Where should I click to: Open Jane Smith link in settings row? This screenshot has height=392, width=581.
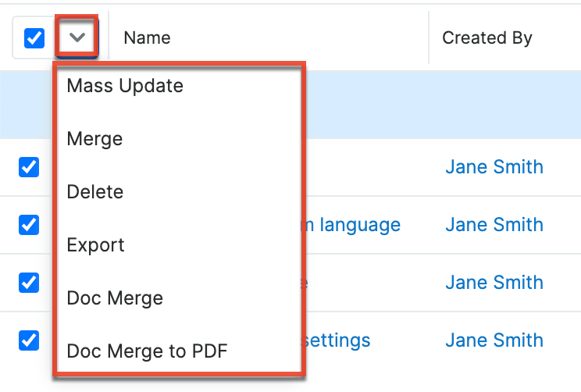494,340
